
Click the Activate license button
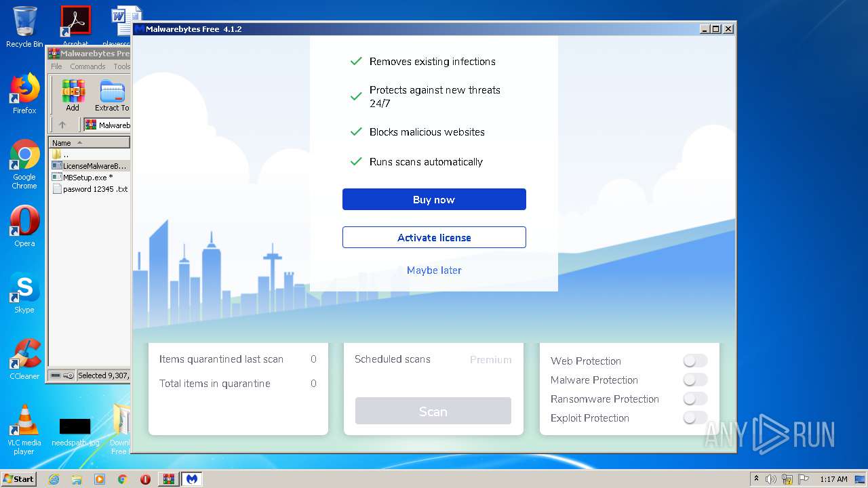click(x=434, y=237)
